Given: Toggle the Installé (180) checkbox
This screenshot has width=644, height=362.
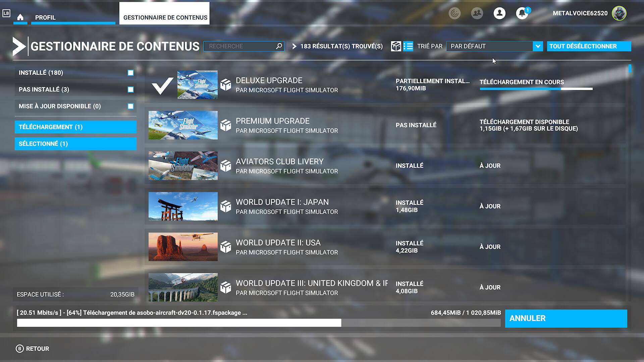Looking at the screenshot, I should click(130, 73).
